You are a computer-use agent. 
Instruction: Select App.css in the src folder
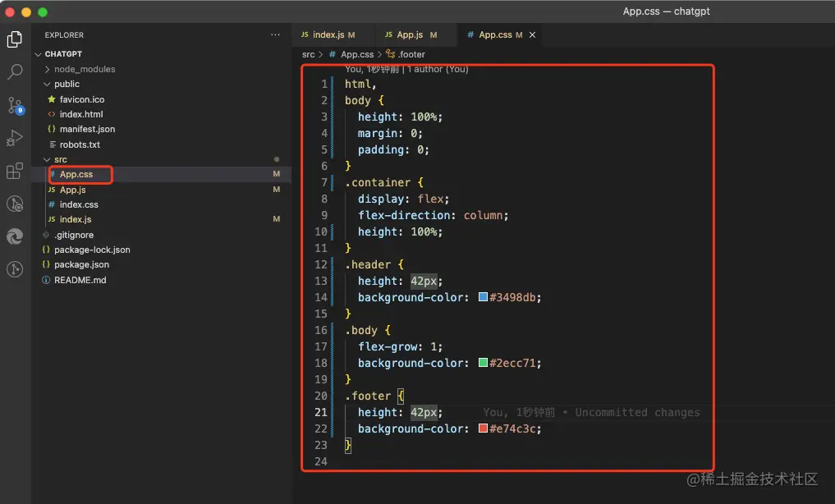[76, 175]
